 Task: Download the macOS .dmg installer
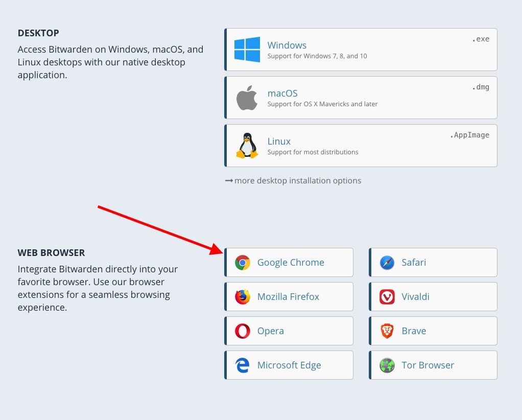tap(361, 98)
